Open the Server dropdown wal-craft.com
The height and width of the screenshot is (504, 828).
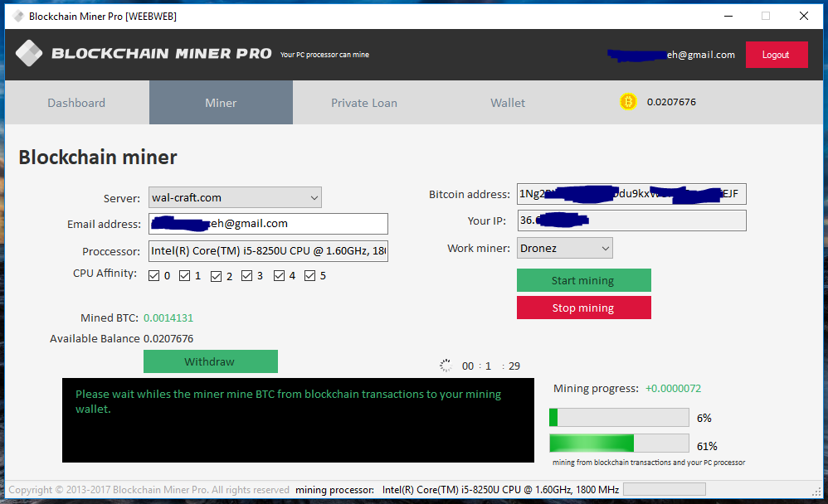tap(235, 197)
